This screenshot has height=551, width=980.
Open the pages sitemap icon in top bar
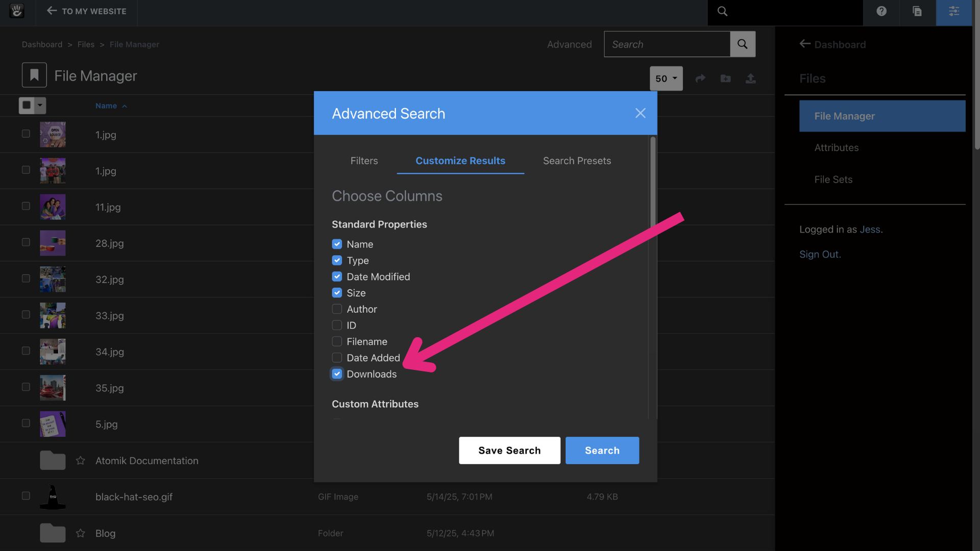(x=917, y=11)
